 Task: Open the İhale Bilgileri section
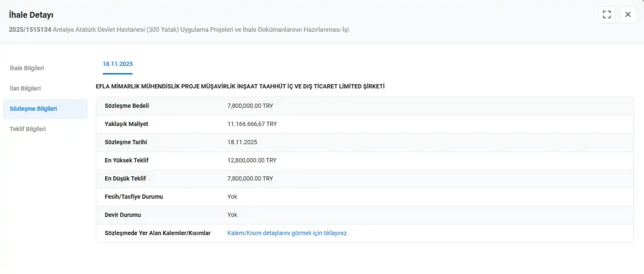coord(27,68)
